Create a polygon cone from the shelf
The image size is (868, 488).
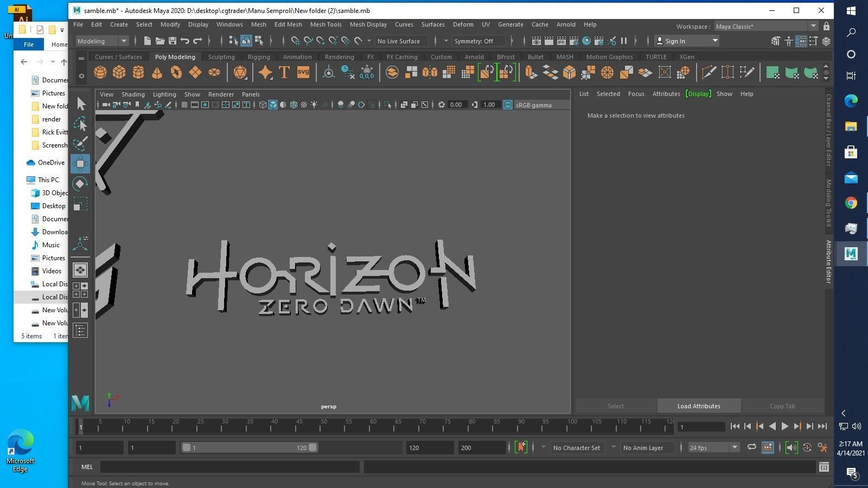click(157, 72)
